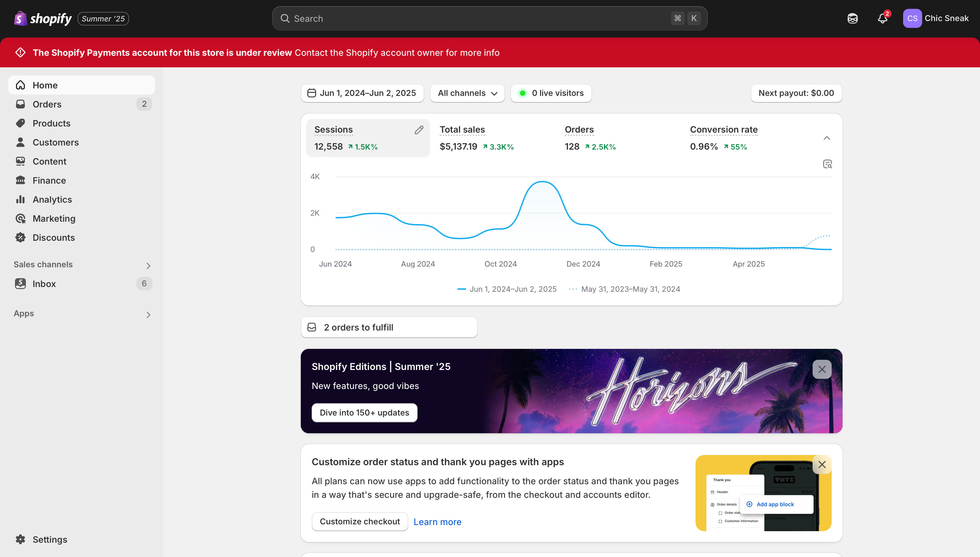
Task: Open Chic Sneak store menu
Action: tap(946, 18)
